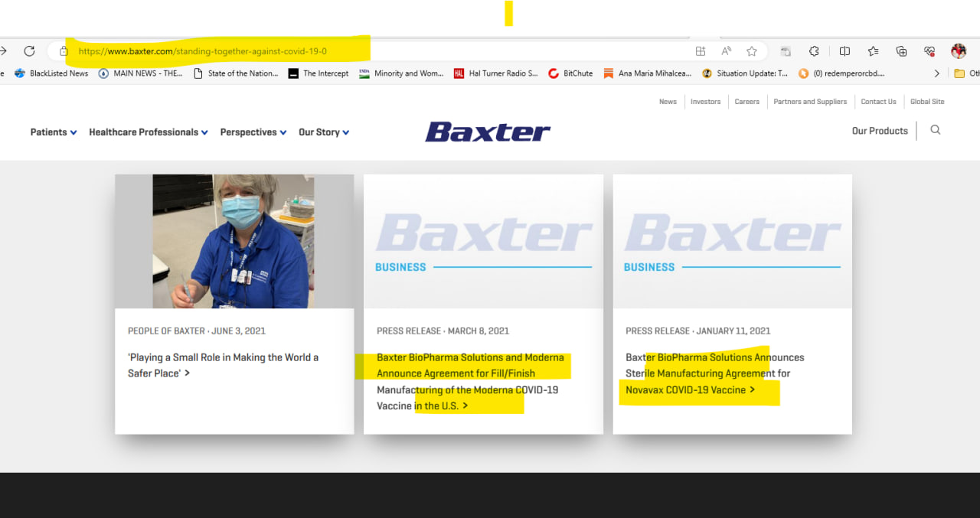Image resolution: width=980 pixels, height=518 pixels.
Task: Open the Other favorites folder icon
Action: click(959, 73)
